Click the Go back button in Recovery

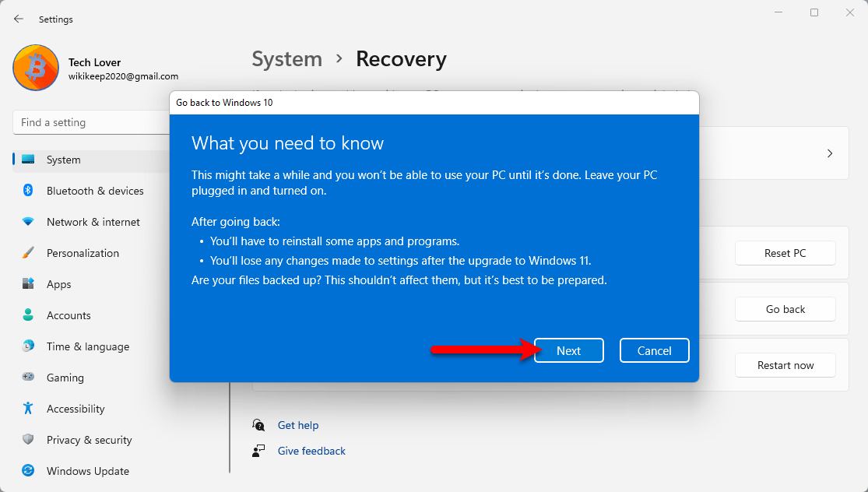785,309
